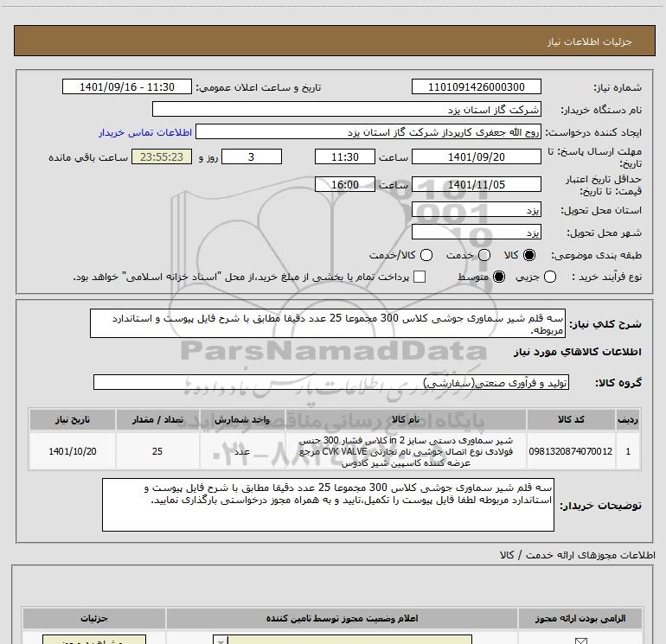Viewport: 666px width, 644px height.
Task: Click the unit cell عدد
Action: [x=242, y=451]
